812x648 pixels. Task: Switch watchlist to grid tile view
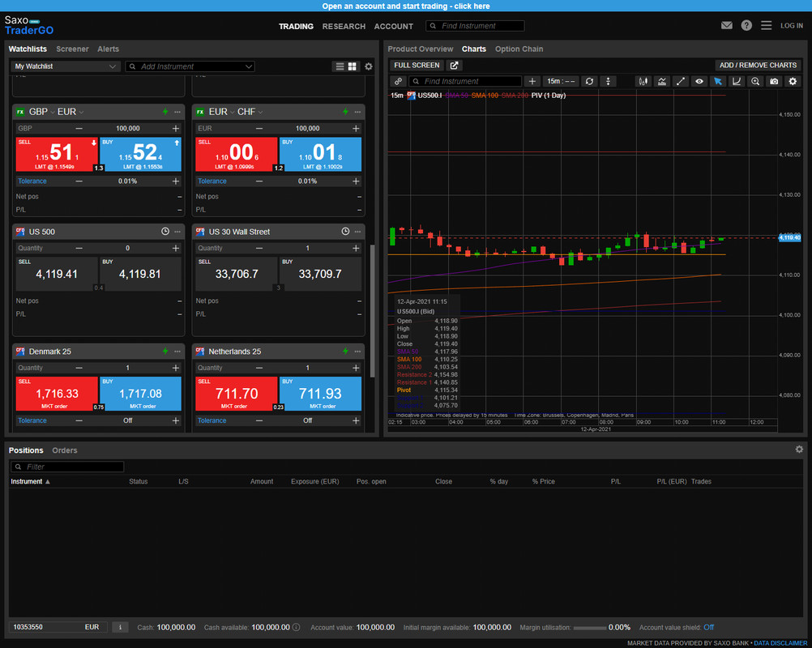pyautogui.click(x=353, y=66)
